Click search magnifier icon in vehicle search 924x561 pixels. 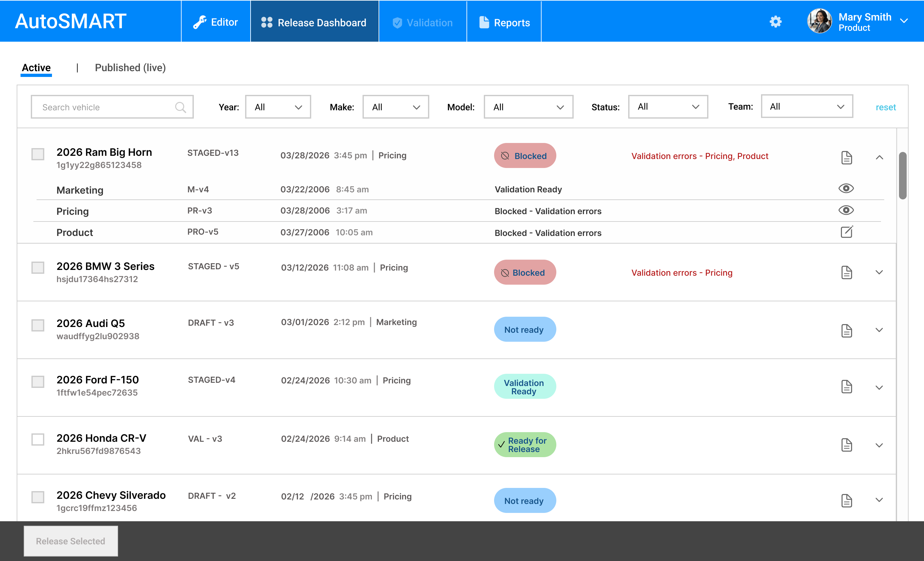pos(180,107)
